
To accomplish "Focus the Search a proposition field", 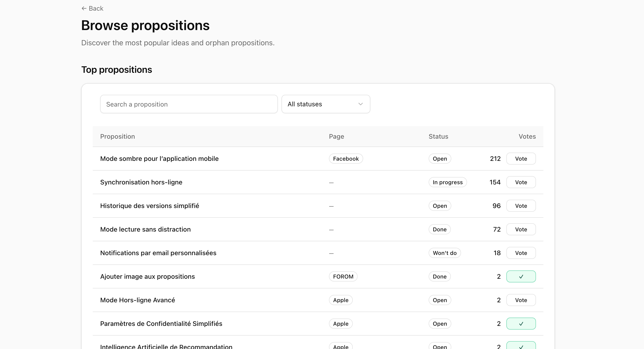I will (x=189, y=104).
